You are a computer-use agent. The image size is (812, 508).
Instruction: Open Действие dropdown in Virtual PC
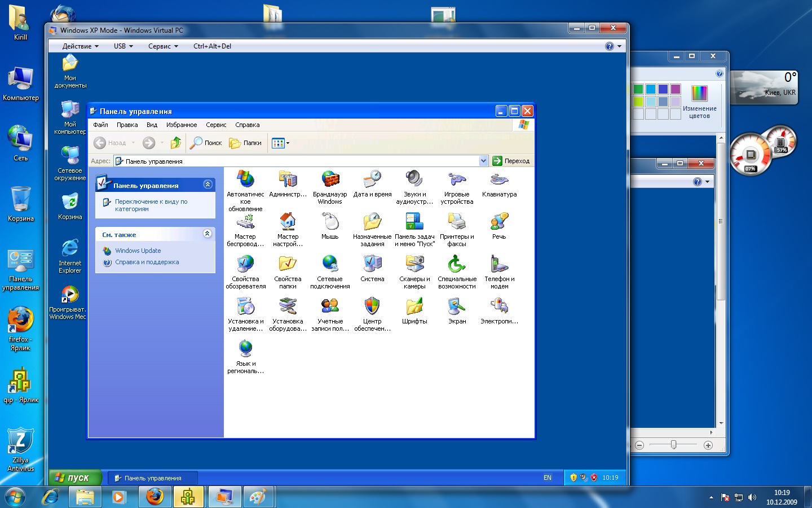(x=80, y=46)
